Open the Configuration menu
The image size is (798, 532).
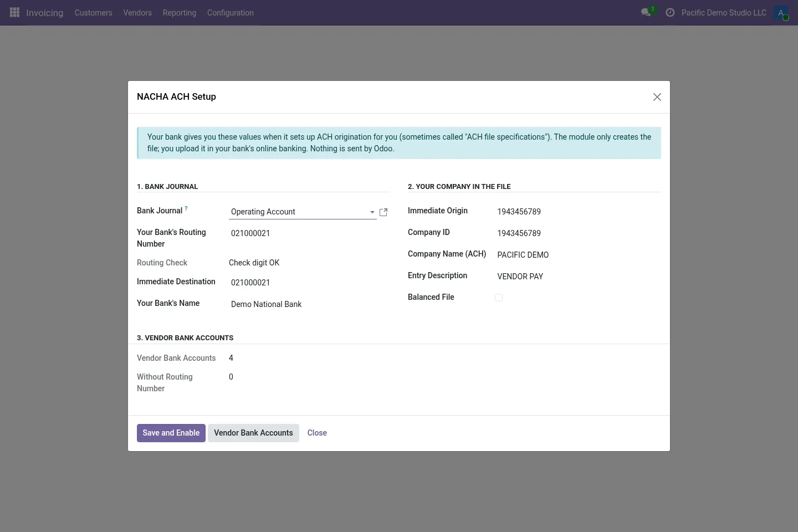tap(231, 13)
